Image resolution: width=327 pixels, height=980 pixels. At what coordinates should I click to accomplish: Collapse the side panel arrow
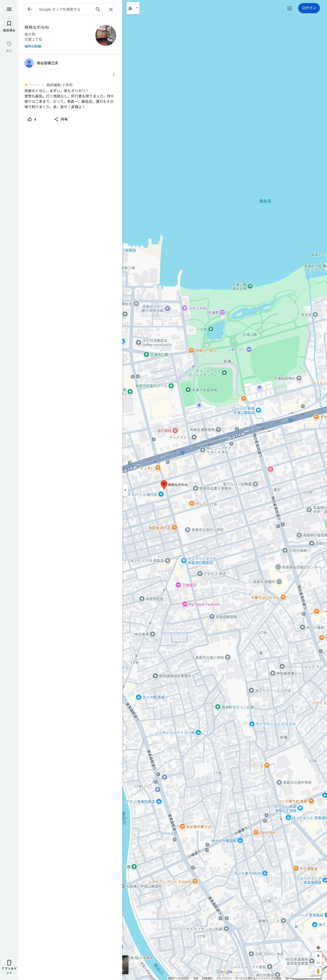pos(125,490)
